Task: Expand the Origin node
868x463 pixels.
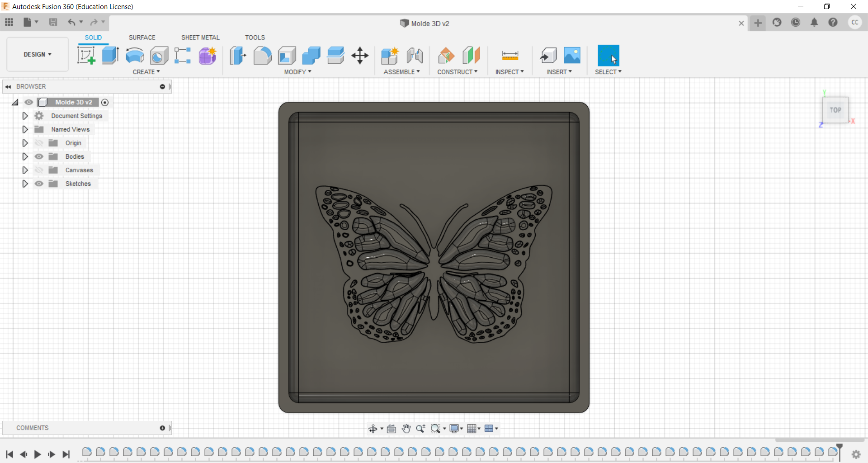Action: pyautogui.click(x=25, y=143)
